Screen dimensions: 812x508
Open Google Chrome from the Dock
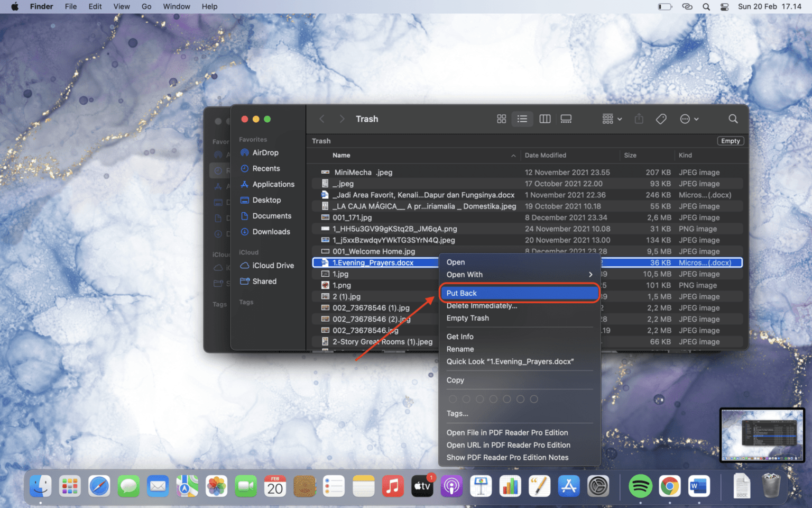click(670, 486)
